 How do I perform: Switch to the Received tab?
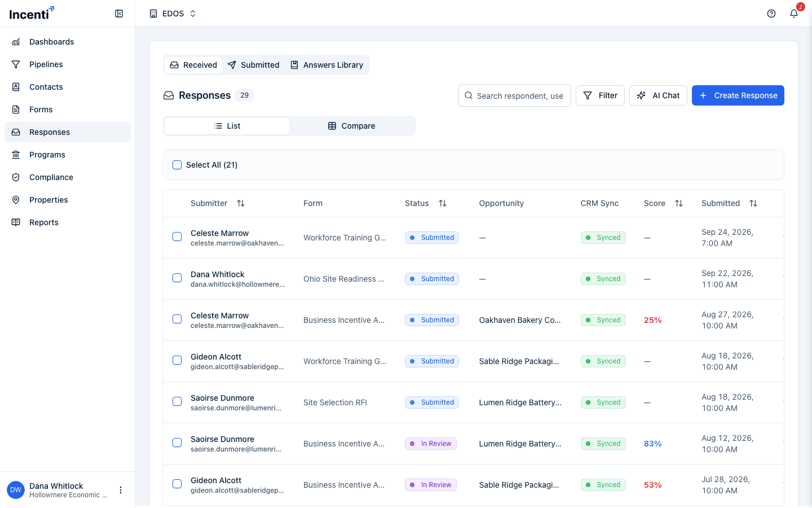pos(193,65)
